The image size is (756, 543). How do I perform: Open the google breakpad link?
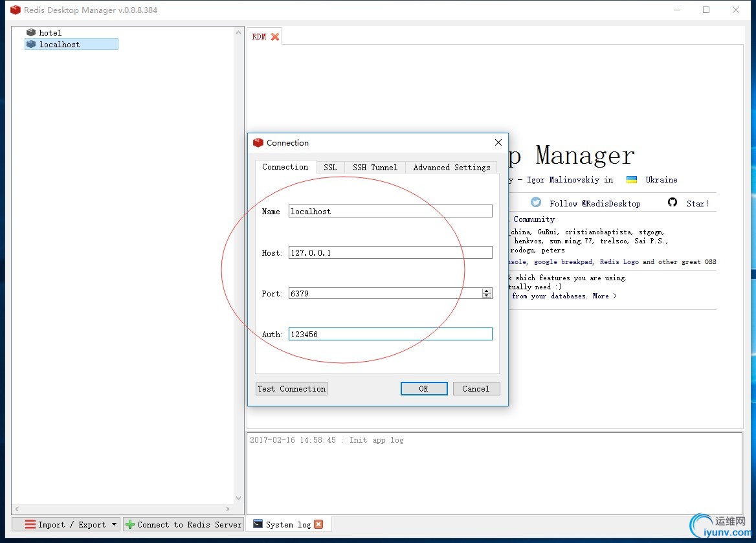pos(563,262)
